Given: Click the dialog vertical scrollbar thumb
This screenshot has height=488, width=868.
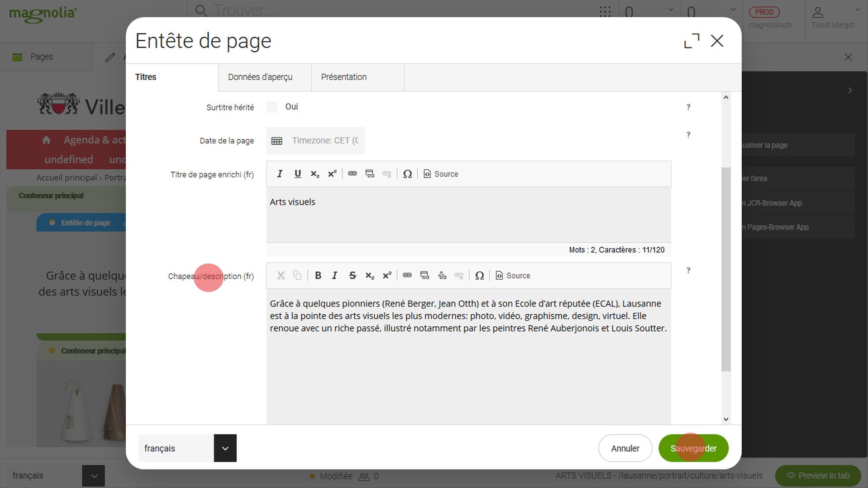Looking at the screenshot, I should tap(726, 269).
